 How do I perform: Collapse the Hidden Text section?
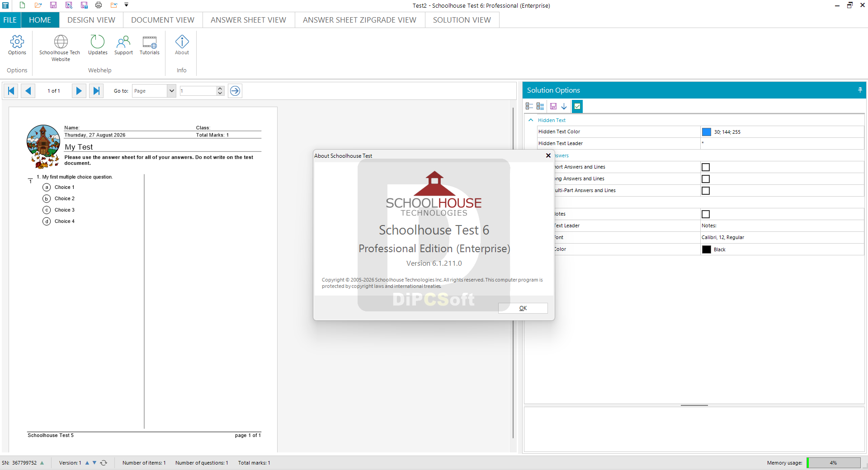[531, 120]
